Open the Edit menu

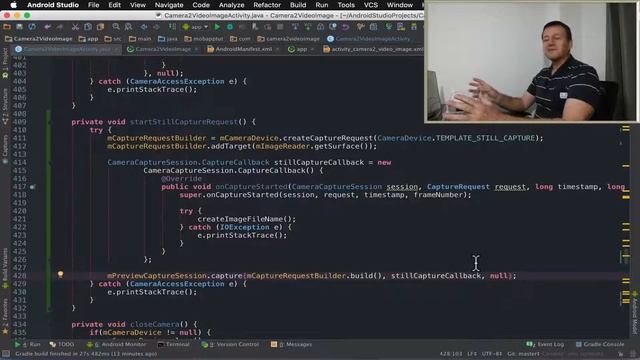click(x=114, y=5)
